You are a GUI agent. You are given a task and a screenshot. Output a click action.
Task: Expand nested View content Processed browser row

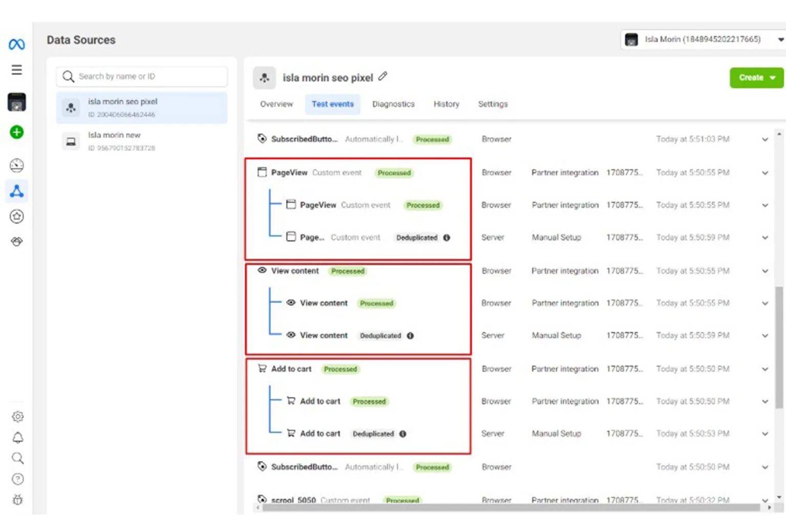pos(765,303)
